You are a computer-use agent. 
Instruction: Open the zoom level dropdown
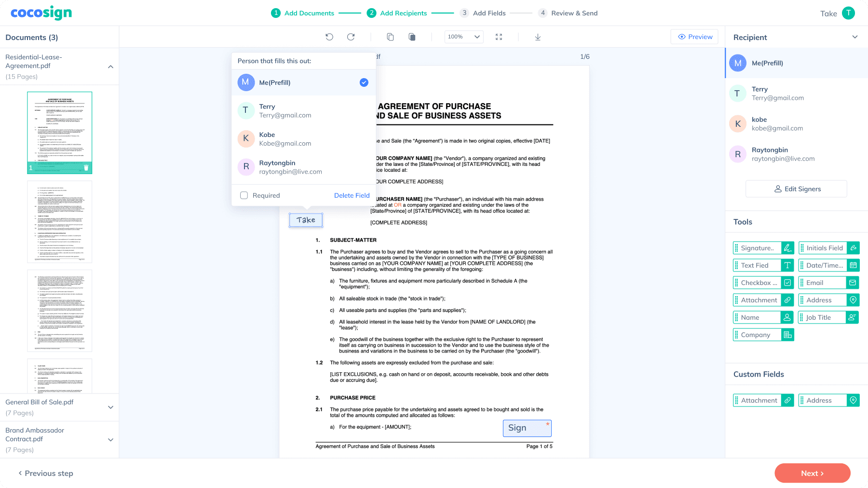point(463,37)
